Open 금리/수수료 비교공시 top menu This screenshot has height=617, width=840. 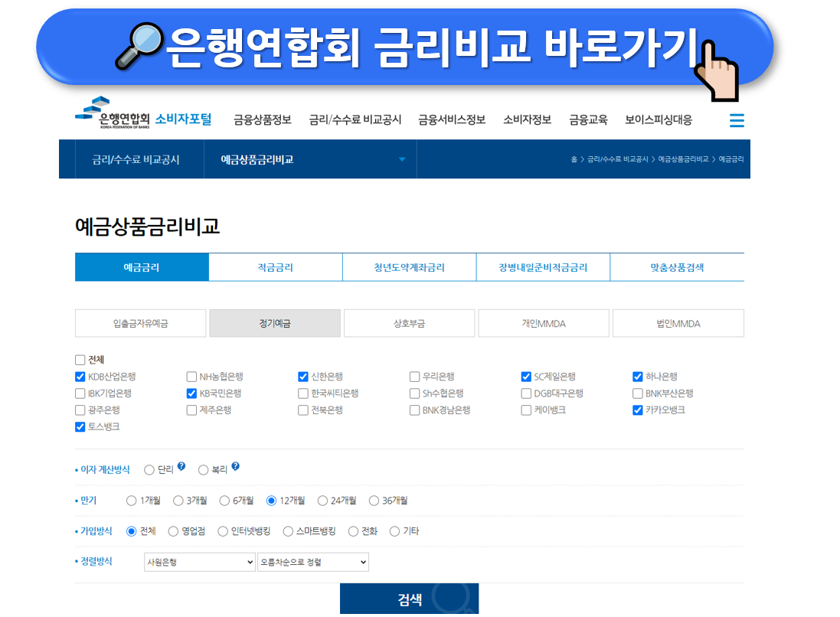coord(355,119)
